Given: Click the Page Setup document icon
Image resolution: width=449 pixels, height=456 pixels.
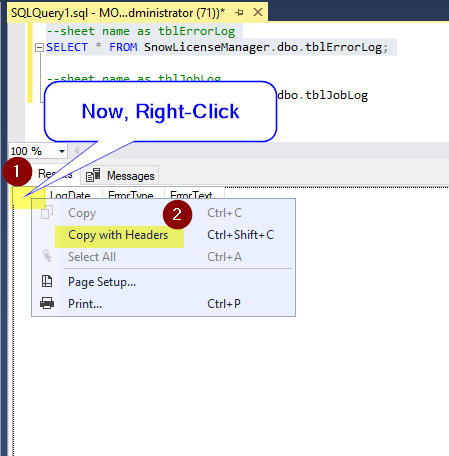Looking at the screenshot, I should click(47, 281).
